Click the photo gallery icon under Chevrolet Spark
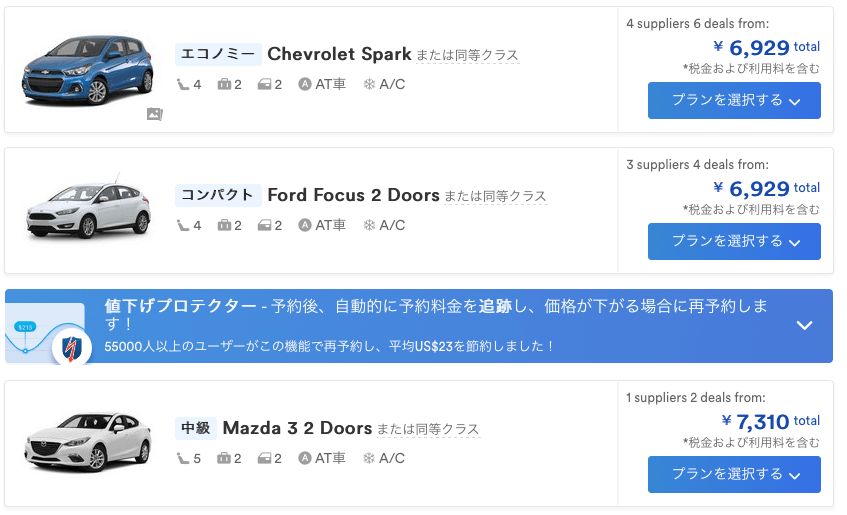The height and width of the screenshot is (515, 847). point(154,114)
